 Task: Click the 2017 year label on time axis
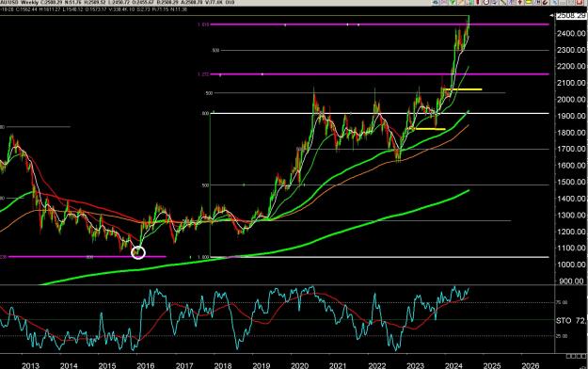point(184,365)
